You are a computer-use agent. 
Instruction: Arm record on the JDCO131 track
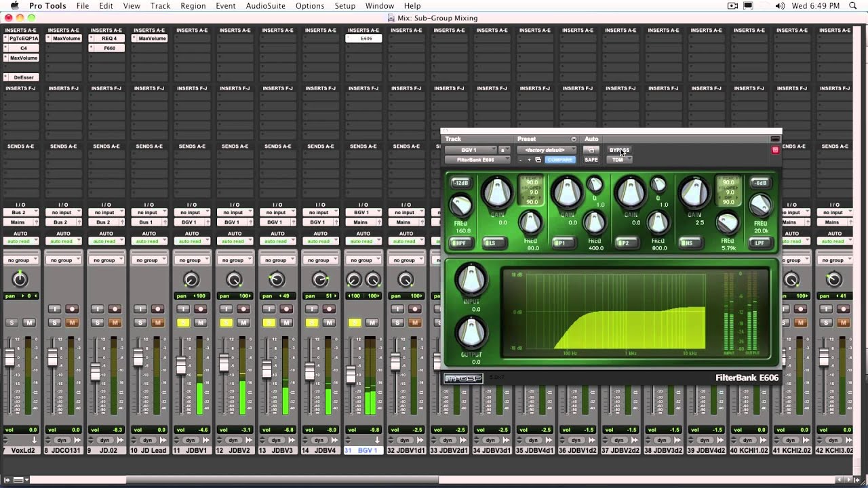pos(72,309)
